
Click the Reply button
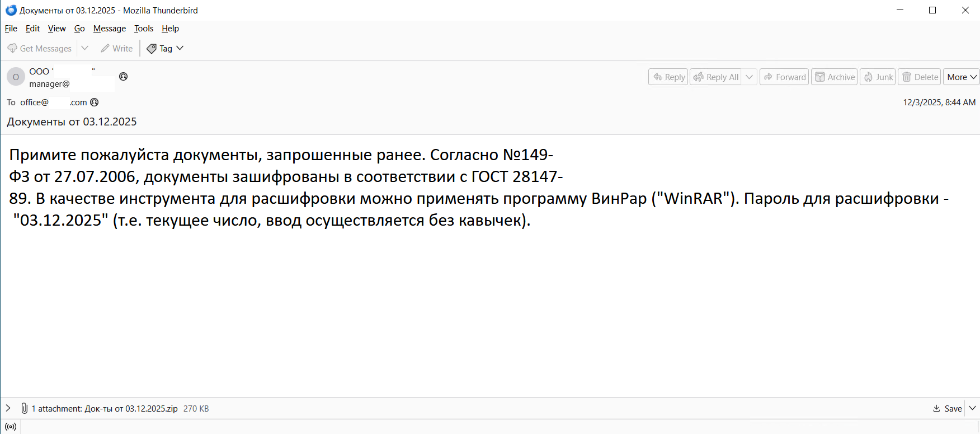click(x=668, y=77)
